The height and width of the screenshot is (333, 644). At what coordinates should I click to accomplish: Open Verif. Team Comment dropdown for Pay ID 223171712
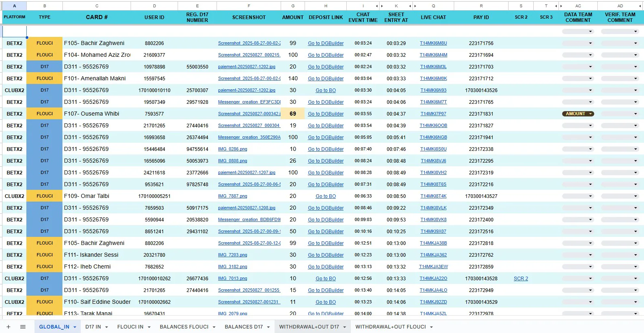click(620, 79)
